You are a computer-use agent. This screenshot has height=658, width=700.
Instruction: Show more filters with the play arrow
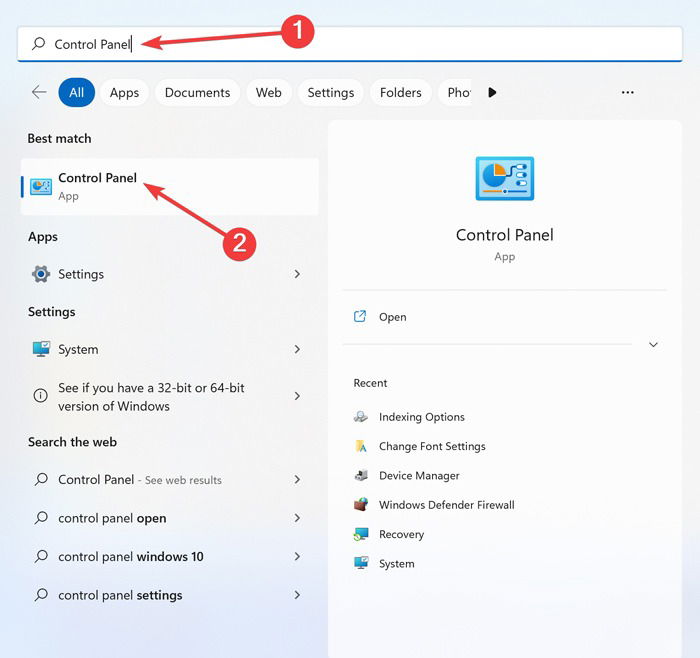(x=492, y=92)
